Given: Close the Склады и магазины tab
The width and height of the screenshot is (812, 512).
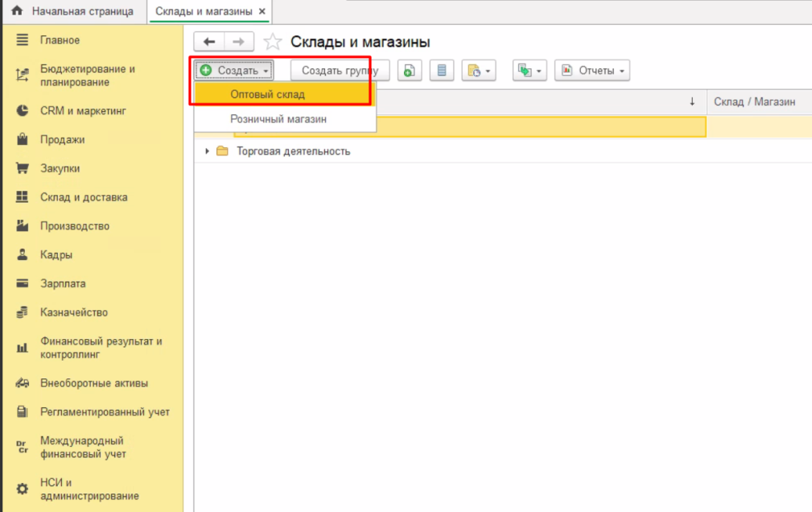Looking at the screenshot, I should tap(262, 11).
